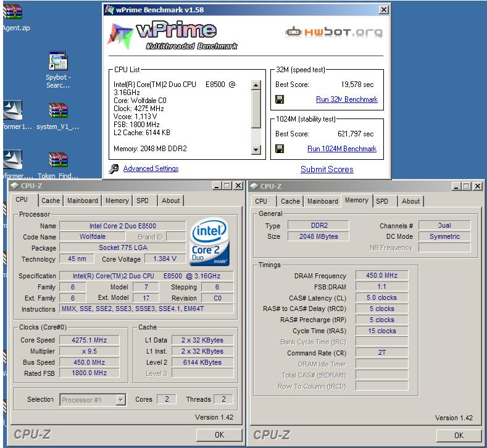Click the Technology value 45 nm
Image resolution: width=487 pixels, height=448 pixels.
point(77,259)
